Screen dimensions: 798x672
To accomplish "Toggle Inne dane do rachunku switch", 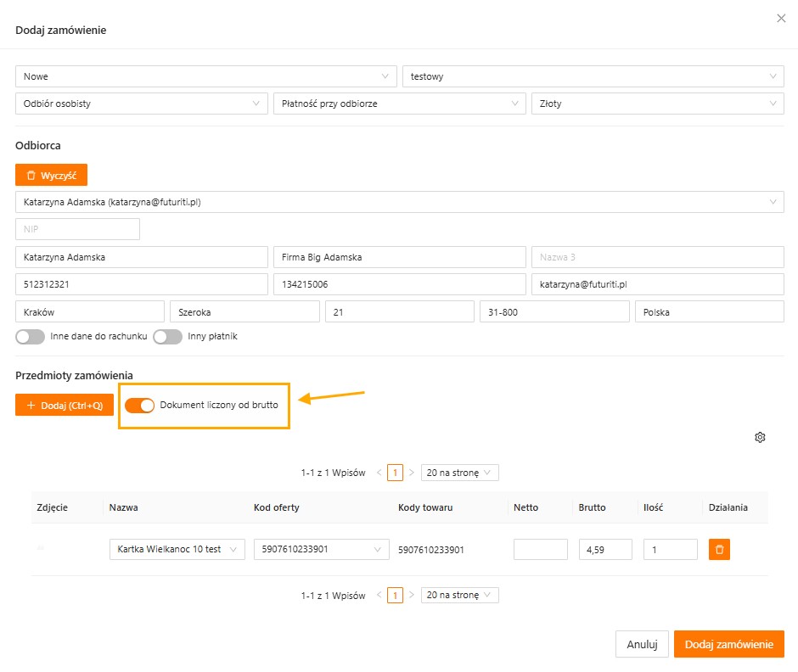I will [x=30, y=337].
